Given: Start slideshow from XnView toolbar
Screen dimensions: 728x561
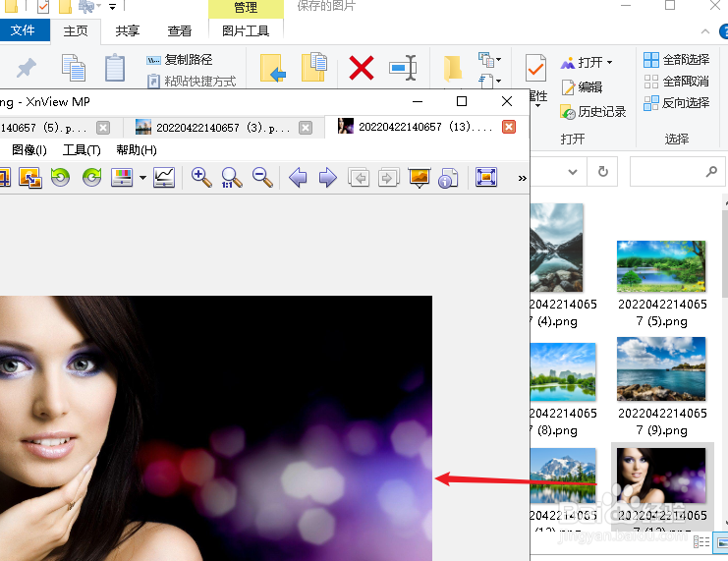Looking at the screenshot, I should [x=420, y=178].
